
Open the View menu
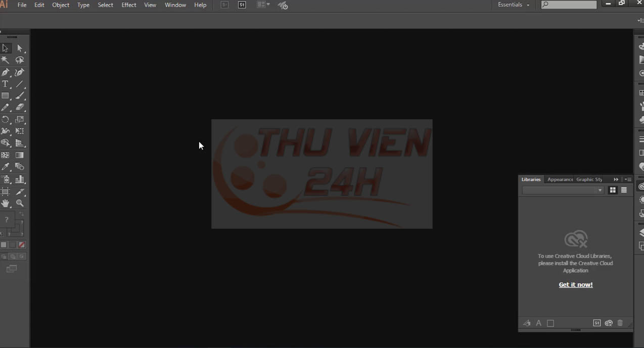point(150,5)
